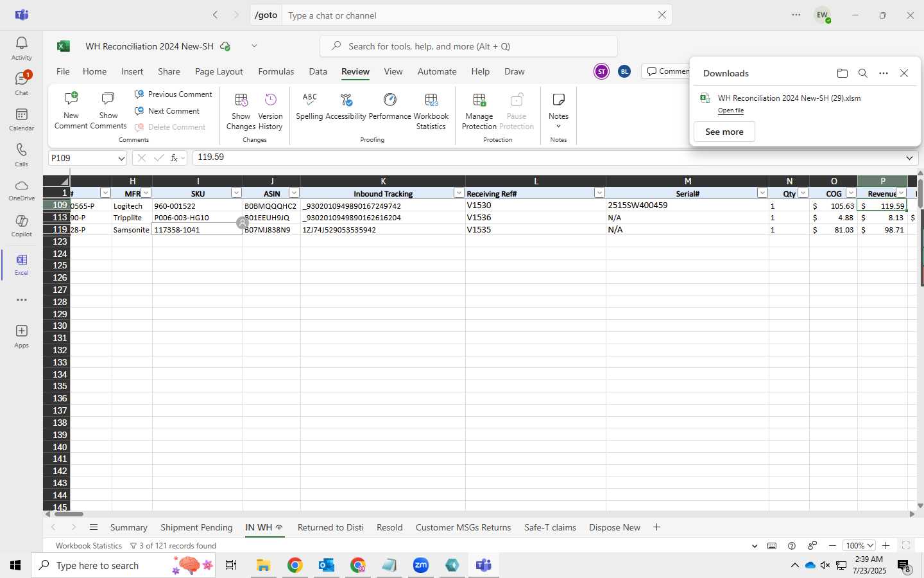This screenshot has width=924, height=578.
Task: Open MFR column filter dropdown
Action: pos(146,193)
